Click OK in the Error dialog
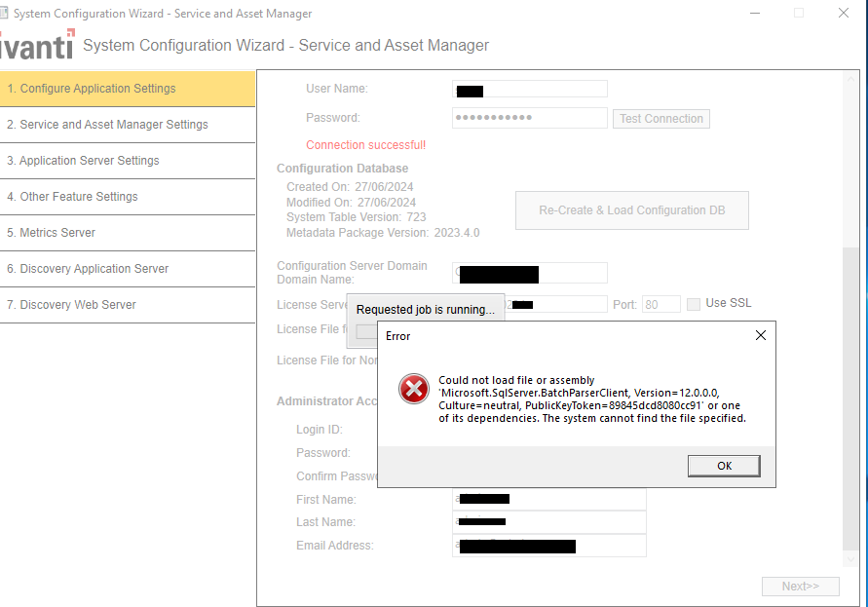The height and width of the screenshot is (607, 868). point(723,466)
